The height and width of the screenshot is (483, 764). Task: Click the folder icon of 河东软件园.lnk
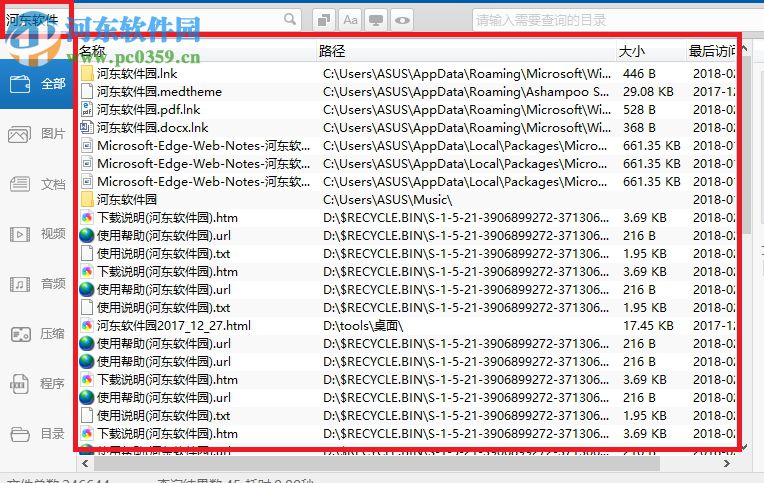pos(87,74)
